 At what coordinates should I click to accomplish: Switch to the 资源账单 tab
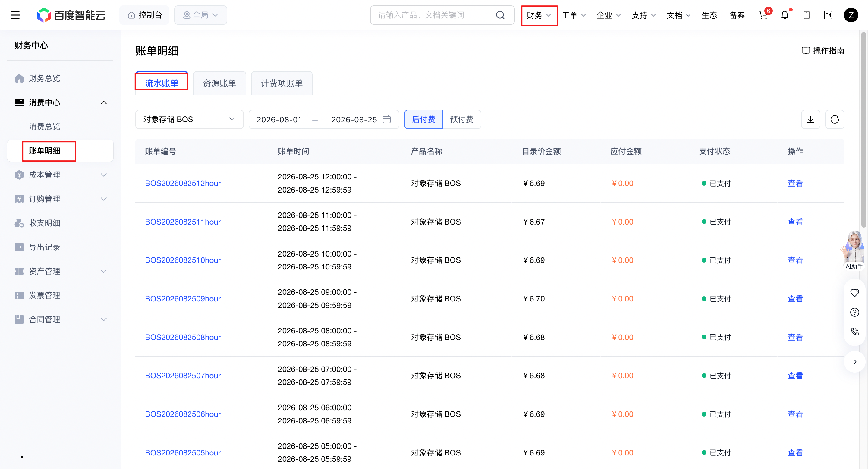pos(220,83)
